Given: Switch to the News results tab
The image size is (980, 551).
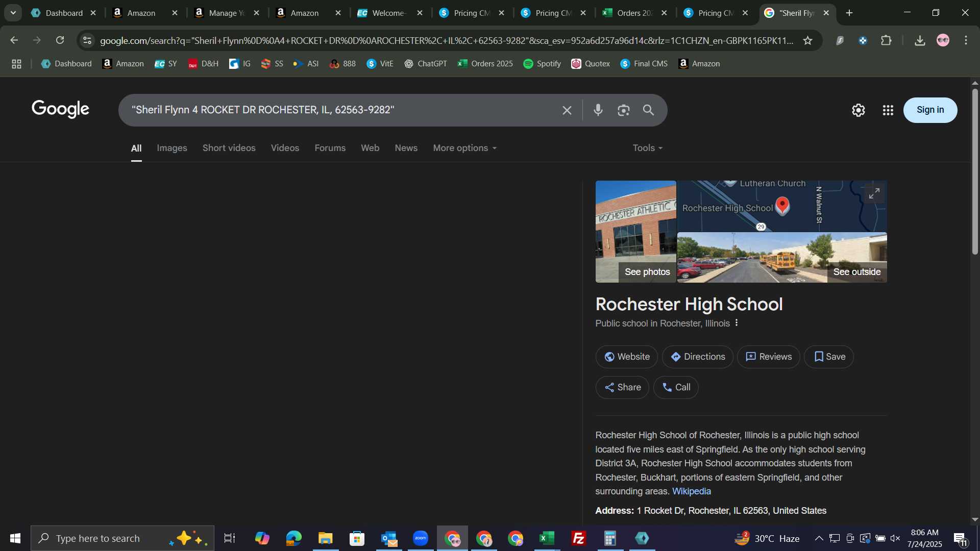Looking at the screenshot, I should pyautogui.click(x=406, y=148).
